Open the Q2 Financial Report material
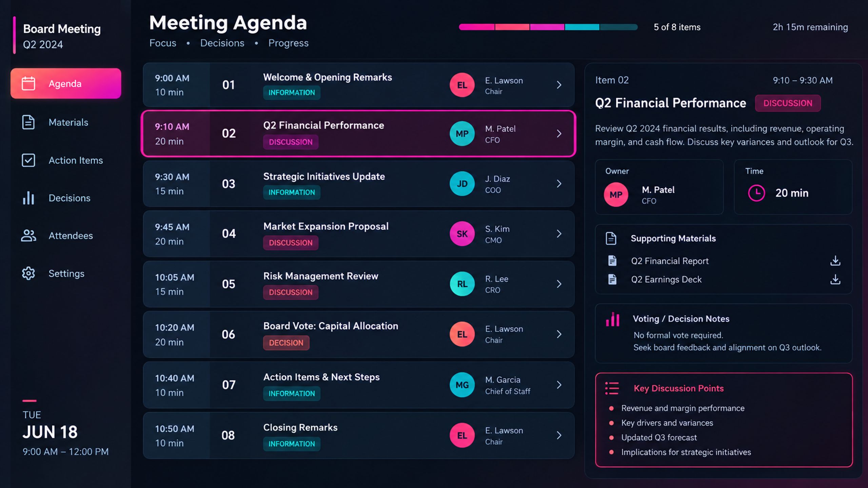Screen dimensions: 868x488 [670, 261]
